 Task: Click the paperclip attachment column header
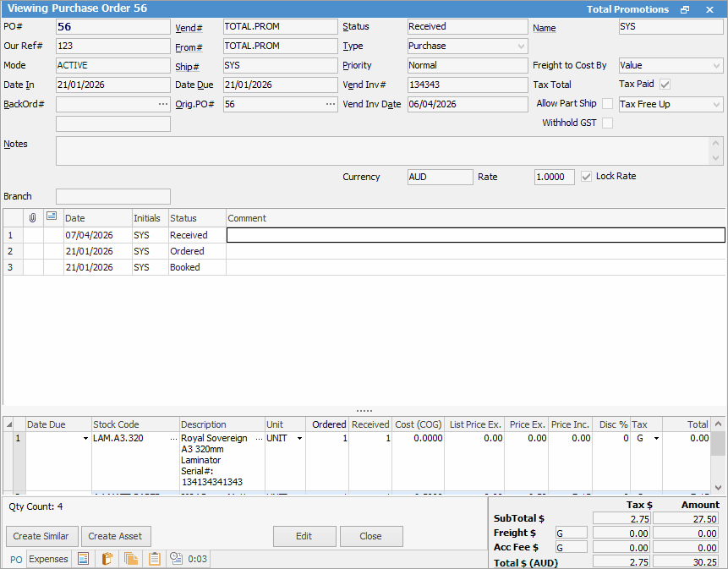click(32, 217)
